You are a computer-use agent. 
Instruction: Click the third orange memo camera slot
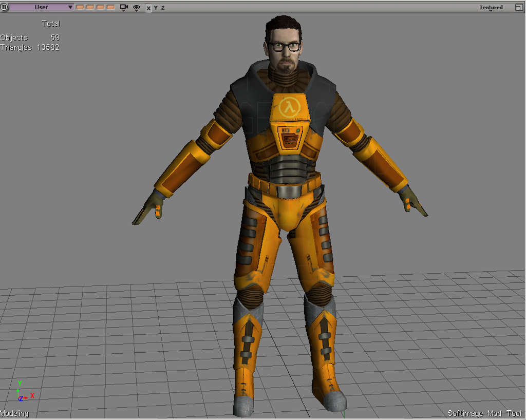click(x=100, y=7)
